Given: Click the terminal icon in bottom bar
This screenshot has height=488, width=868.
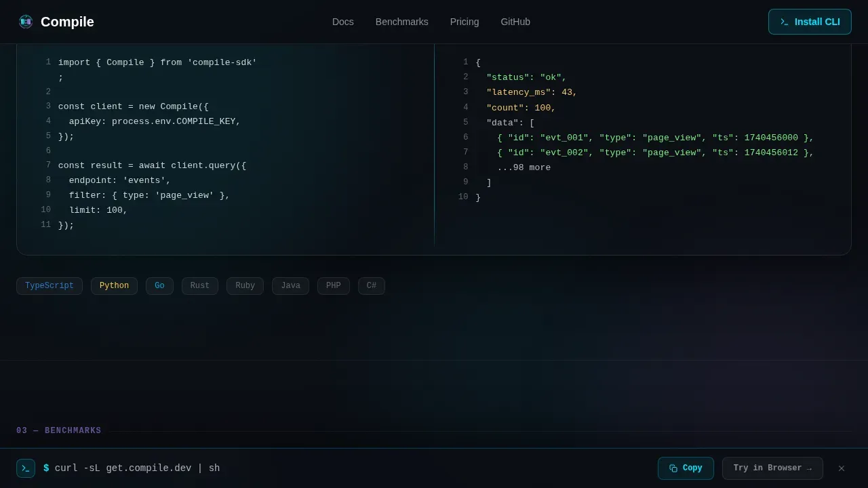Looking at the screenshot, I should pos(26,468).
